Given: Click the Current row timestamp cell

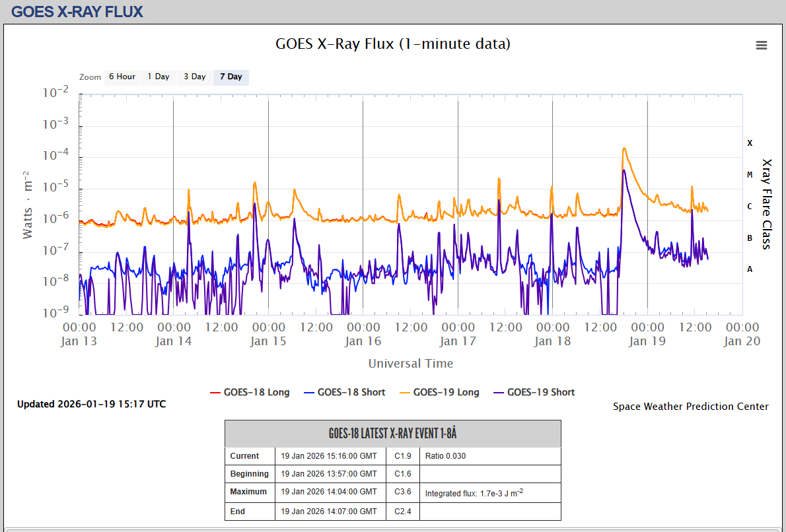Looking at the screenshot, I should pyautogui.click(x=329, y=456).
